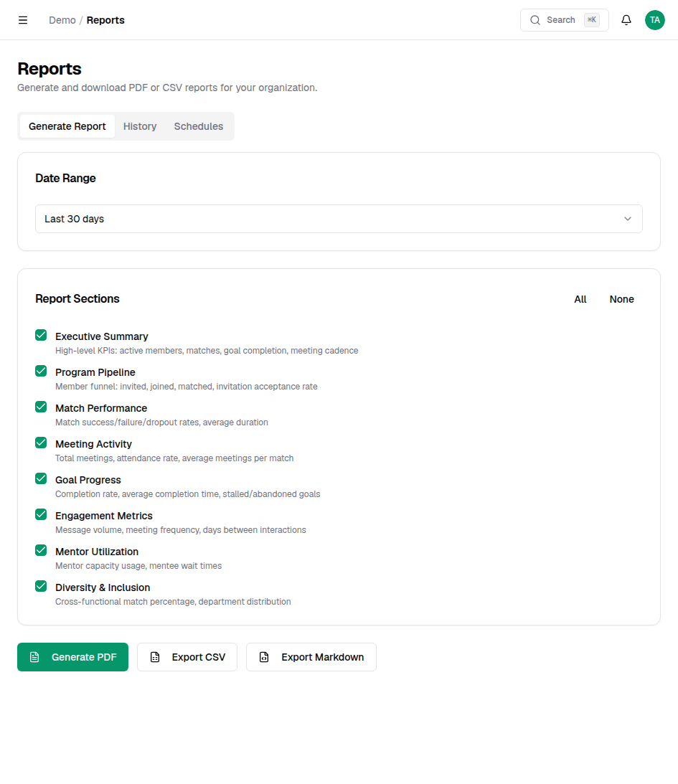Open the Schedules tab
The height and width of the screenshot is (784, 678).
point(198,126)
